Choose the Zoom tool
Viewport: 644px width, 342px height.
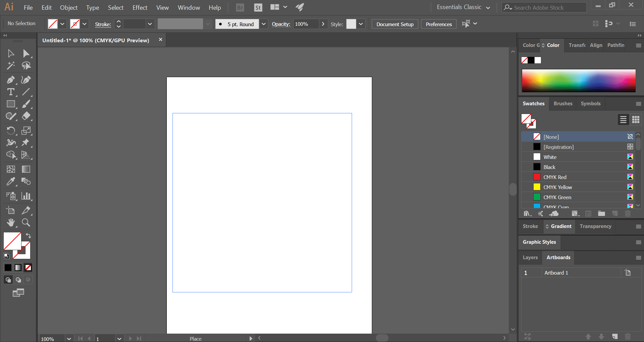[x=26, y=222]
